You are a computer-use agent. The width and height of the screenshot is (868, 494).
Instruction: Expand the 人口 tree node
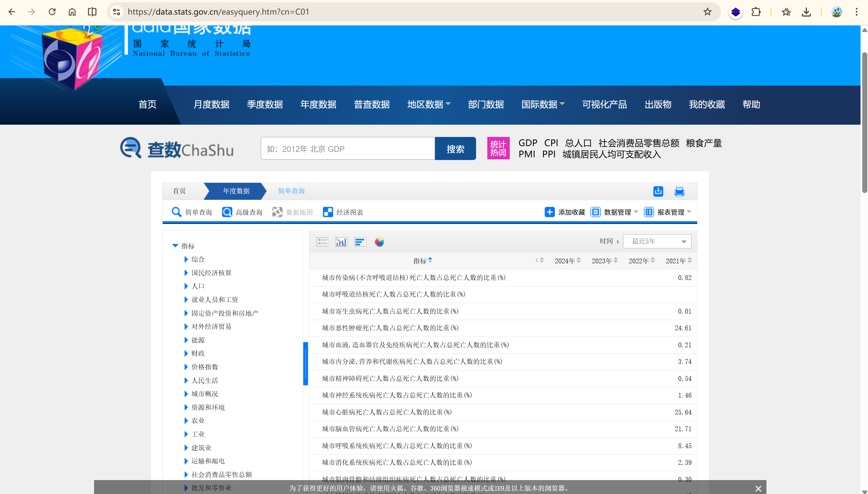[186, 286]
